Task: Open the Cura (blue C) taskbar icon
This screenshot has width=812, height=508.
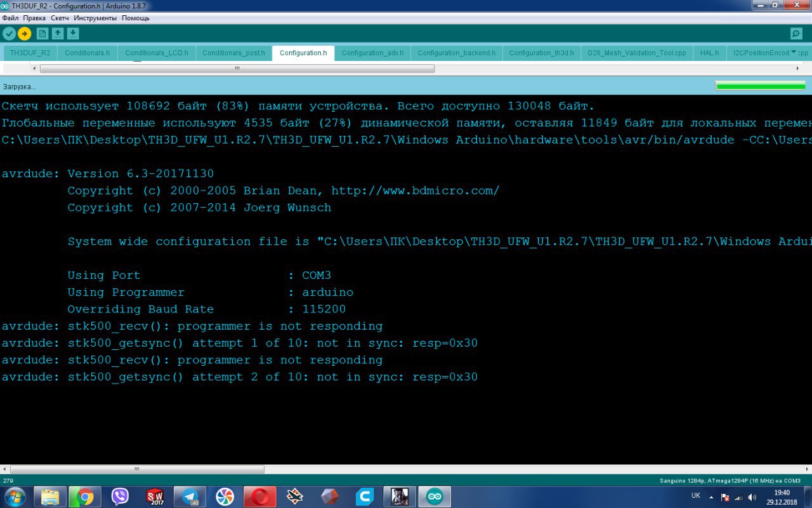Action: [x=365, y=497]
